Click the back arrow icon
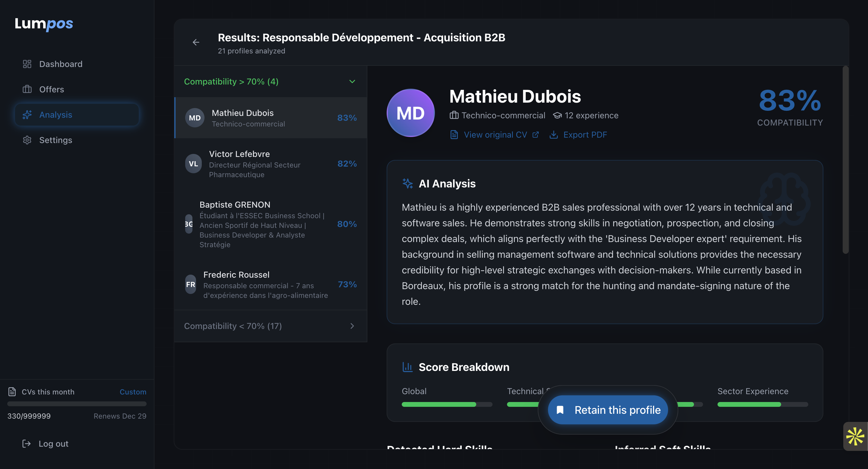The width and height of the screenshot is (868, 469). [x=196, y=43]
